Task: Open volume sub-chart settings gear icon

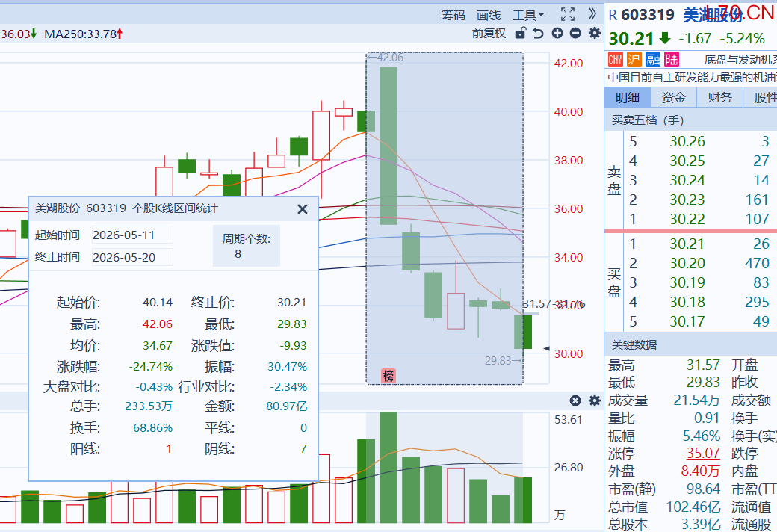Action: 594,400
